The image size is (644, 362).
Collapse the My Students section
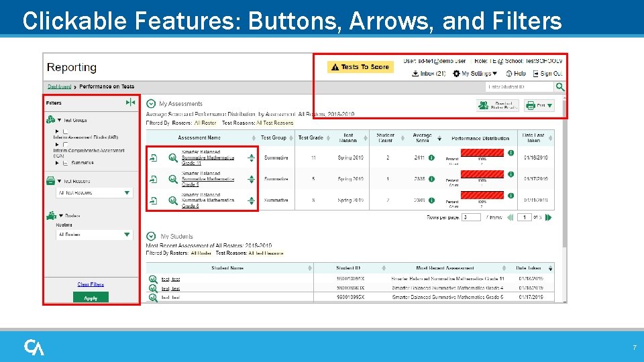click(151, 236)
